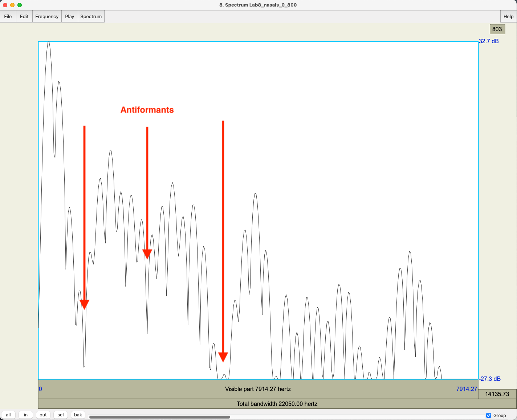The image size is (517, 420).
Task: Open the File menu
Action: coord(8,16)
